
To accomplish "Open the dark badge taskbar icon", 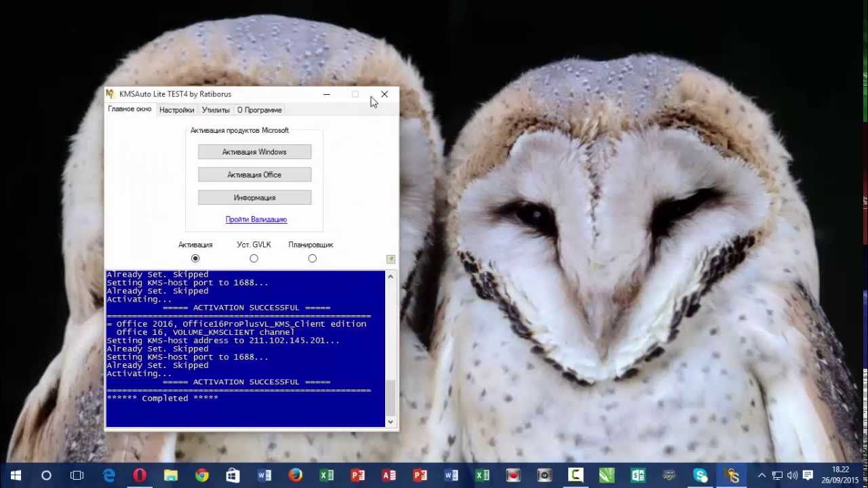I will coord(669,476).
